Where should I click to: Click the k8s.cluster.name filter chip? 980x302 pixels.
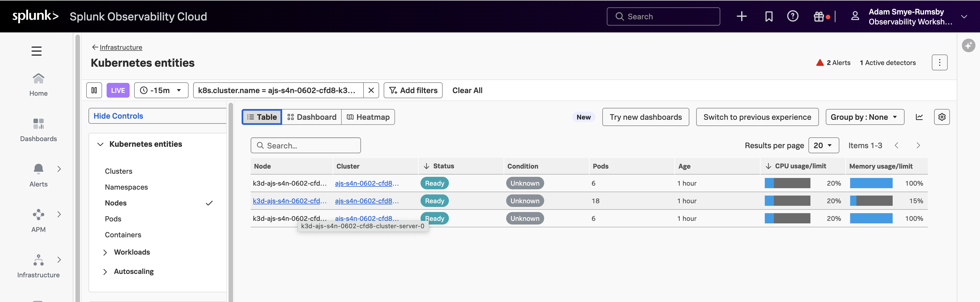pos(278,90)
